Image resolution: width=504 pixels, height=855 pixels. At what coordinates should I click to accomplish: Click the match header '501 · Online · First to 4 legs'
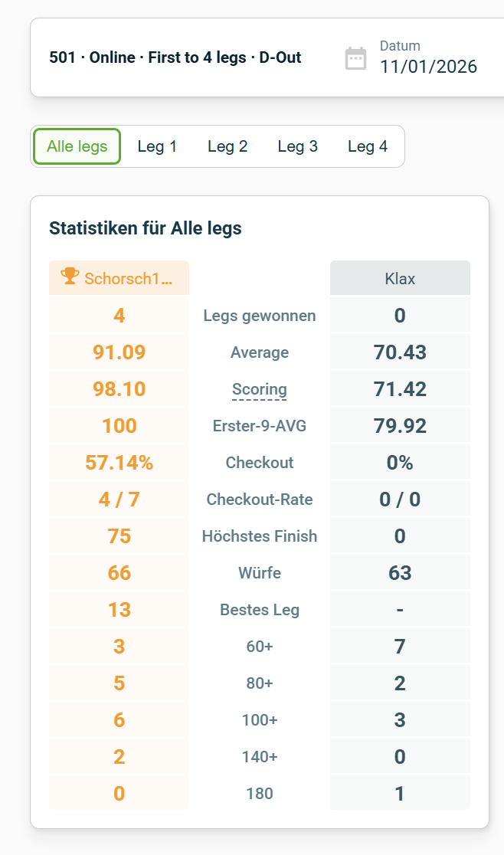(175, 57)
